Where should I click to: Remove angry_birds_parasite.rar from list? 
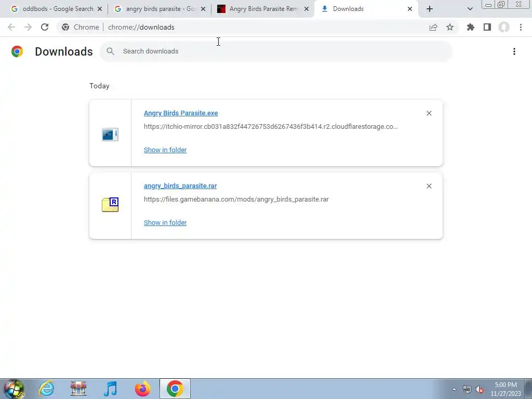(429, 186)
